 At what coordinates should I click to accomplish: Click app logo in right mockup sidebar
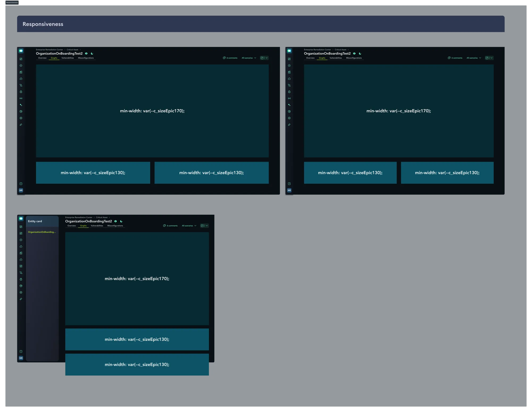pos(289,51)
